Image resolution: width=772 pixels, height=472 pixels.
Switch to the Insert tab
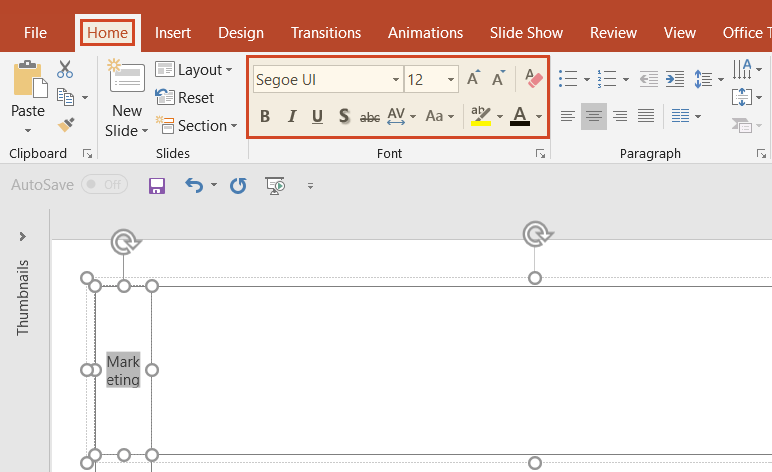[x=174, y=33]
